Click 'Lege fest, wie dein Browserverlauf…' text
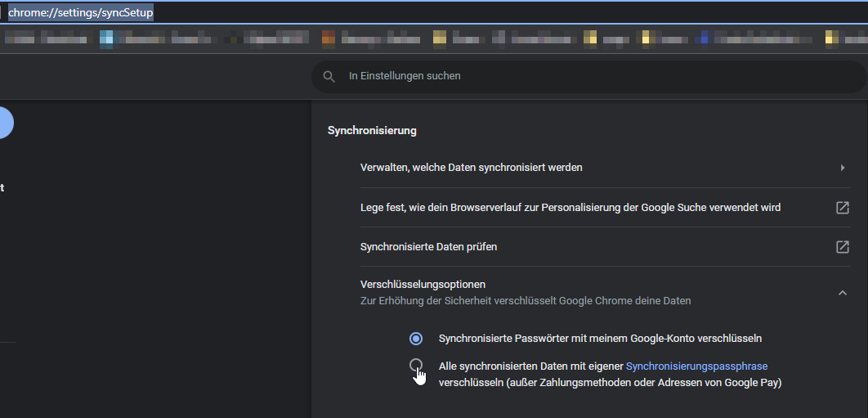Screen dimensions: 868x418 570,208
